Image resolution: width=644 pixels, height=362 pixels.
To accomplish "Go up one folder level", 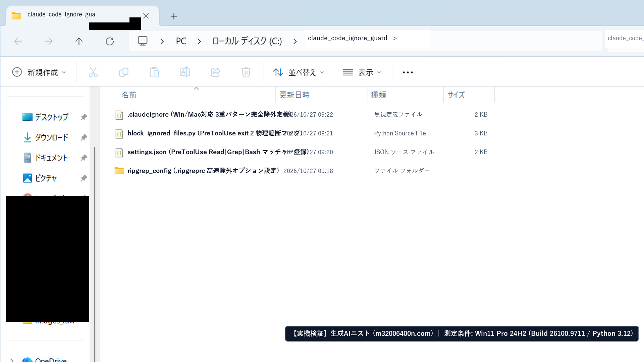I will click(79, 41).
